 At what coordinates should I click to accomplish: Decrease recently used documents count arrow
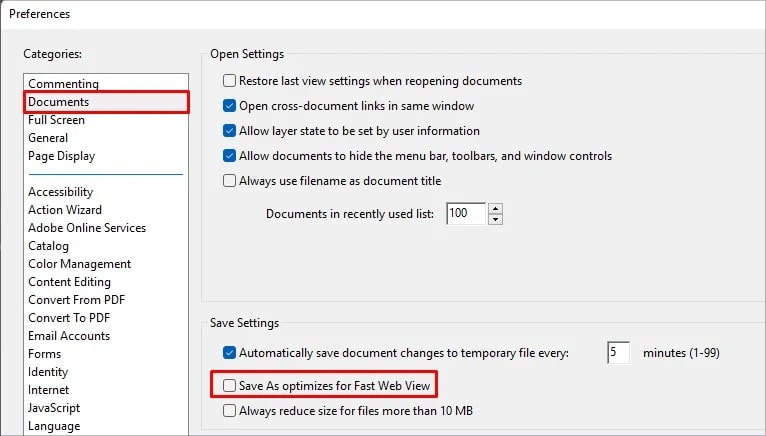[x=495, y=219]
